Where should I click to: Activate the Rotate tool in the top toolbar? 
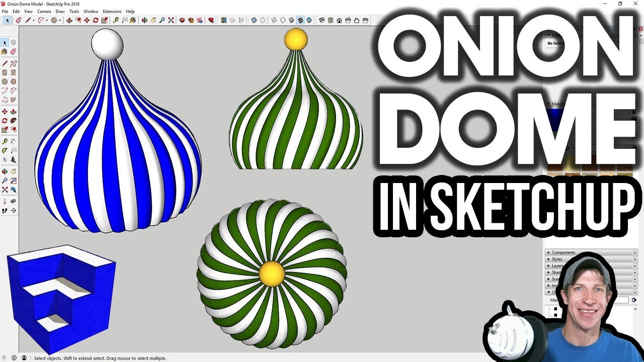pos(95,20)
